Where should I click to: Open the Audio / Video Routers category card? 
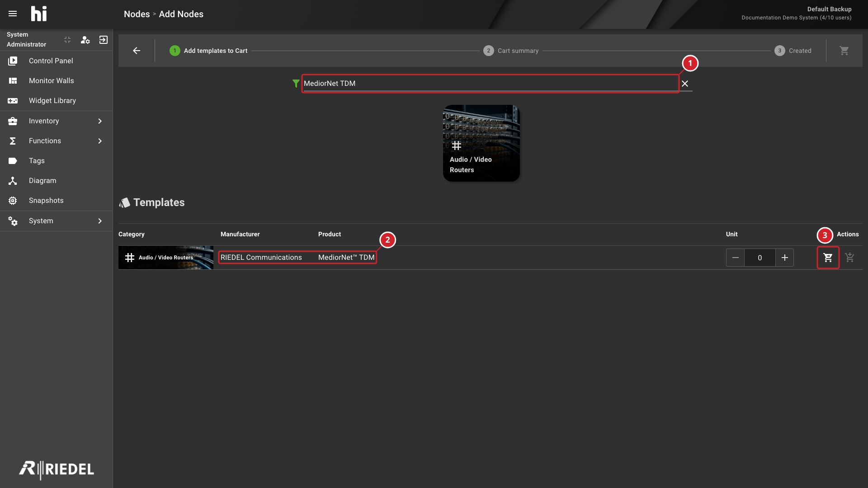(x=481, y=143)
